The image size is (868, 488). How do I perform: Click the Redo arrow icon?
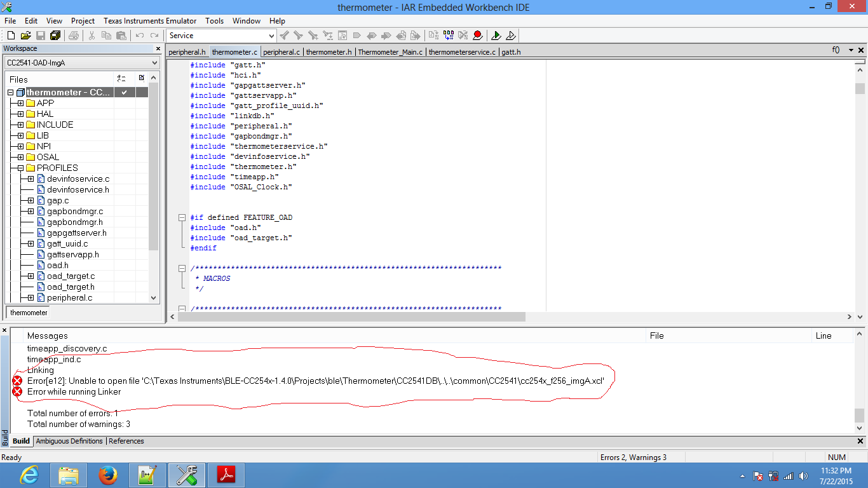pos(154,36)
